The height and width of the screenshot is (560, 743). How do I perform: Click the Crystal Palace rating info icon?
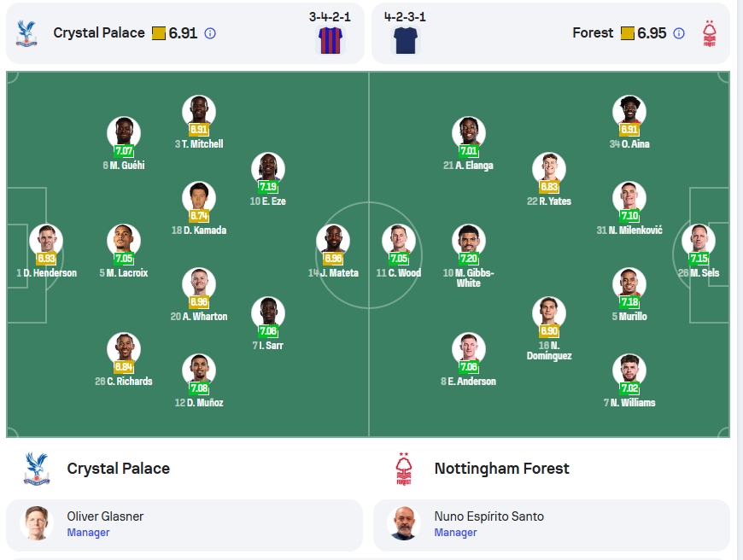click(x=210, y=33)
